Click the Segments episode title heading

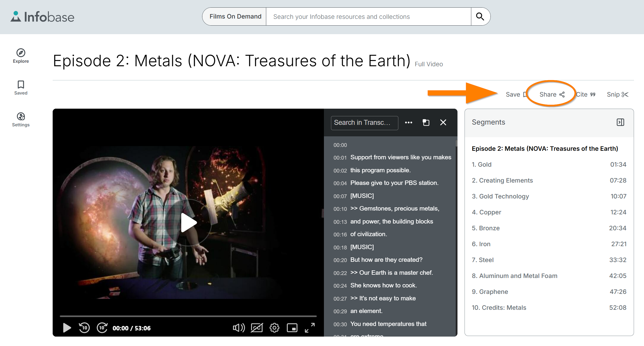pyautogui.click(x=545, y=149)
